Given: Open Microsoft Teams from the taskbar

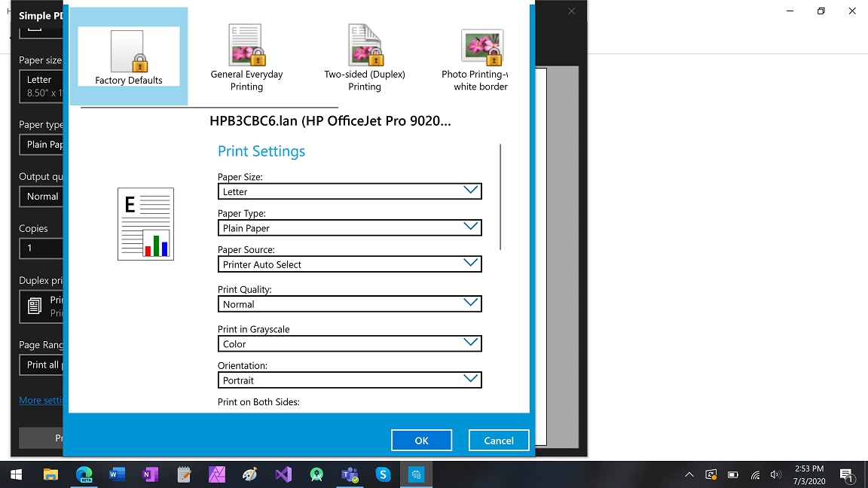Looking at the screenshot, I should pyautogui.click(x=350, y=474).
